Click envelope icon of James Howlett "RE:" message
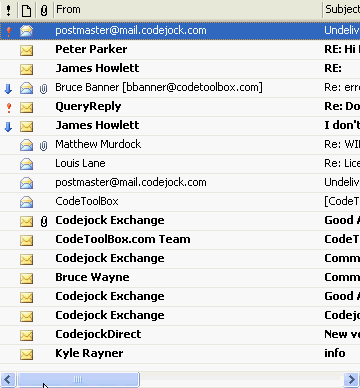 (x=26, y=69)
